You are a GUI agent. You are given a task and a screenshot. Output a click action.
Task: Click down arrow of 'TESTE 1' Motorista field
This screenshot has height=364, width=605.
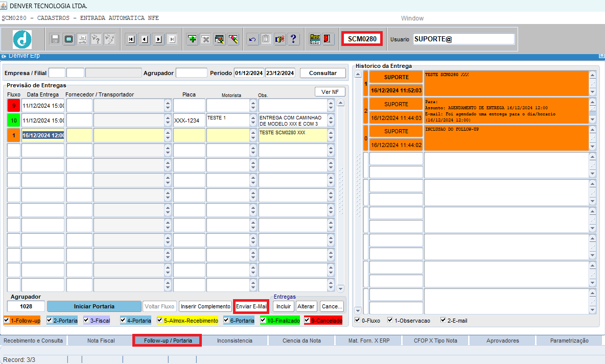[x=253, y=124]
